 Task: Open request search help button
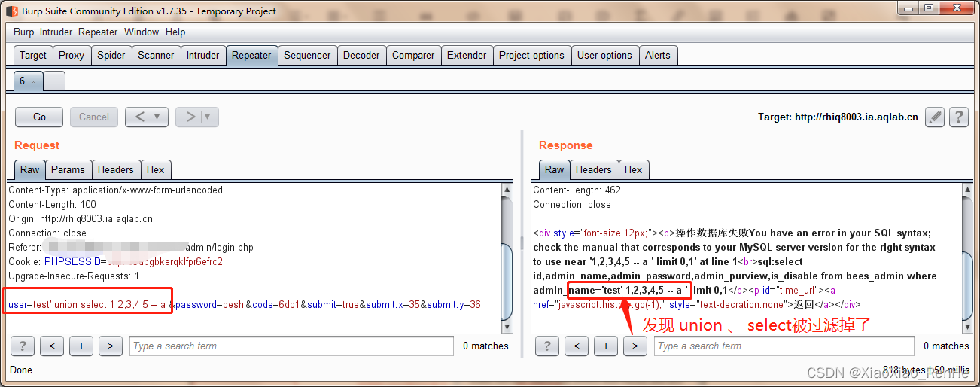coord(23,346)
